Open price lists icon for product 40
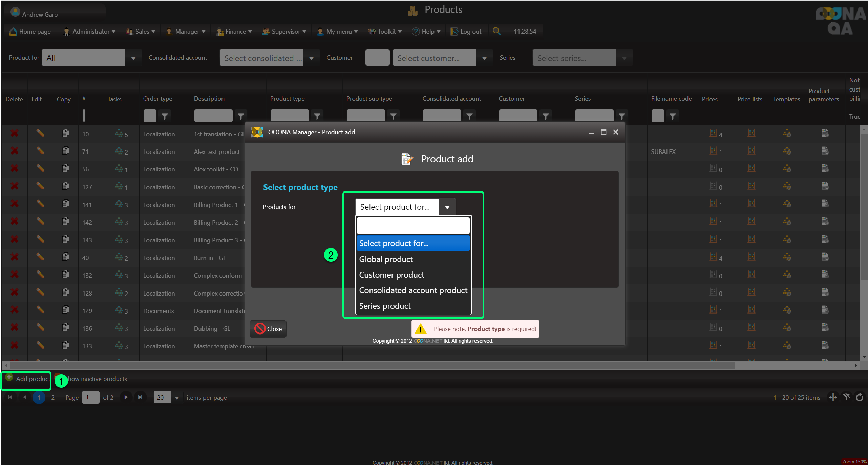This screenshot has width=868, height=465. click(x=751, y=257)
